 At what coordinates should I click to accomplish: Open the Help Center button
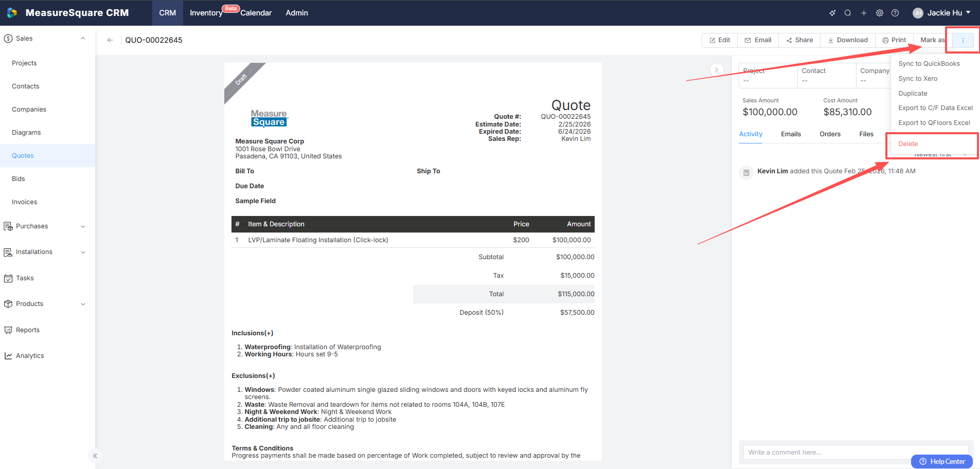pos(942,461)
